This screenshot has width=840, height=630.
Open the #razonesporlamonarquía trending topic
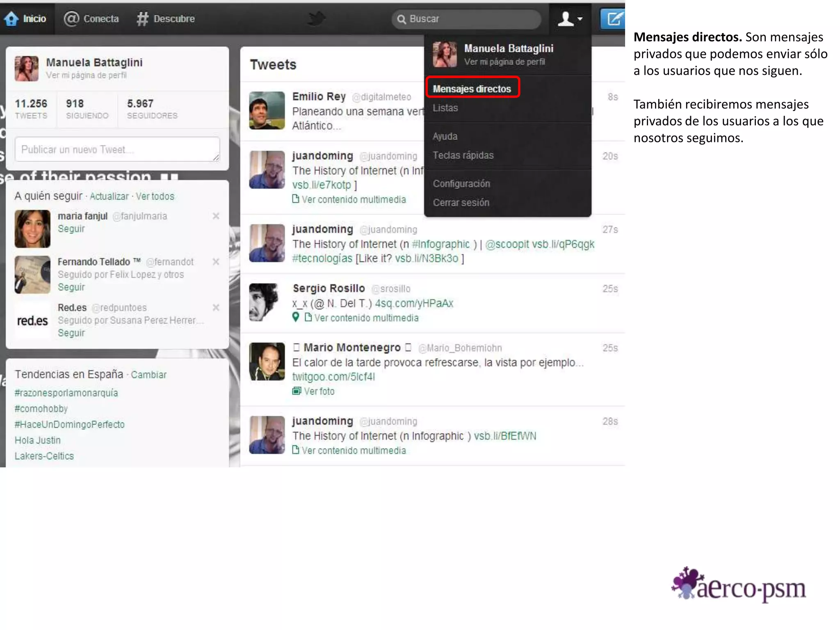(66, 393)
